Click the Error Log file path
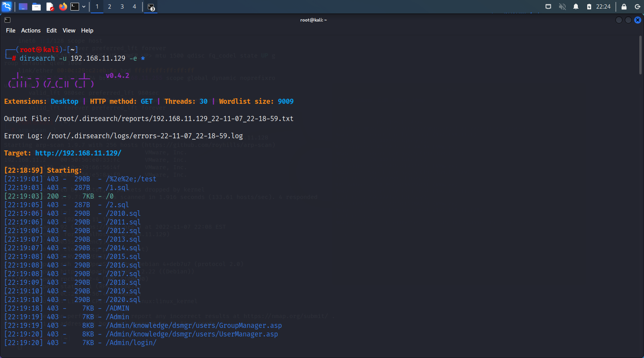This screenshot has width=644, height=358. point(145,136)
